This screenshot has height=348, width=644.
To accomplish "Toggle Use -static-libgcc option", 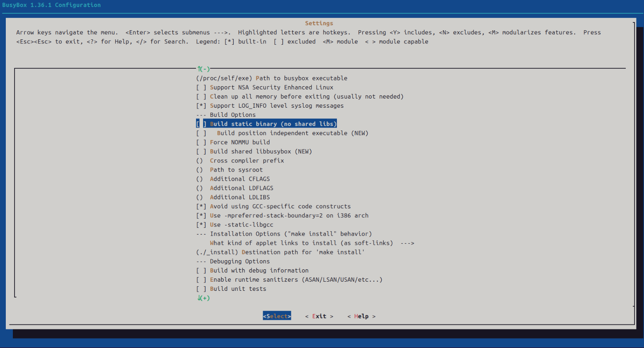I will pyautogui.click(x=235, y=225).
